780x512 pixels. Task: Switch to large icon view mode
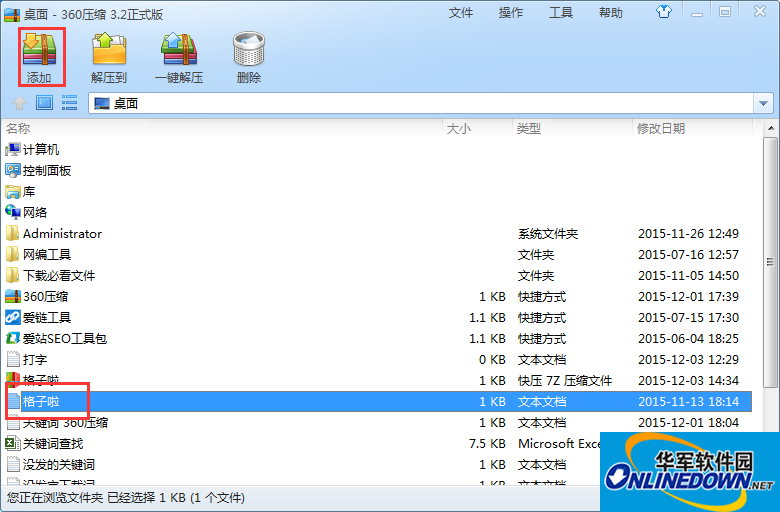point(44,102)
